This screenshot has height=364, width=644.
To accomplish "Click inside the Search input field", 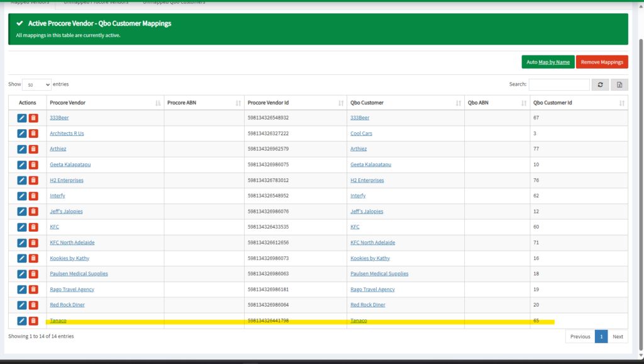I will (x=558, y=84).
